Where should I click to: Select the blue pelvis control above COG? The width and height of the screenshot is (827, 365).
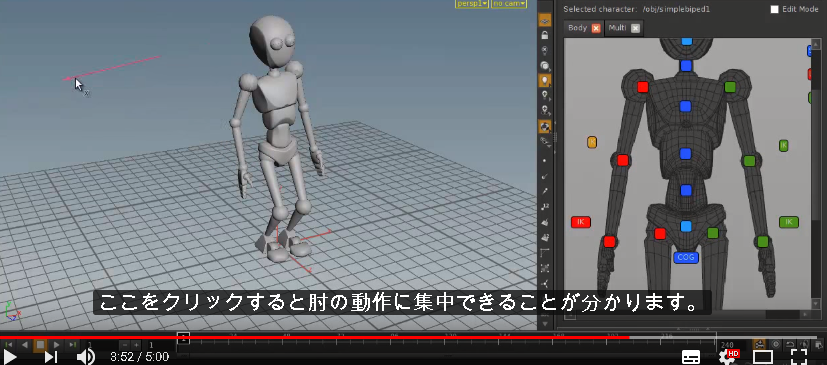(686, 226)
